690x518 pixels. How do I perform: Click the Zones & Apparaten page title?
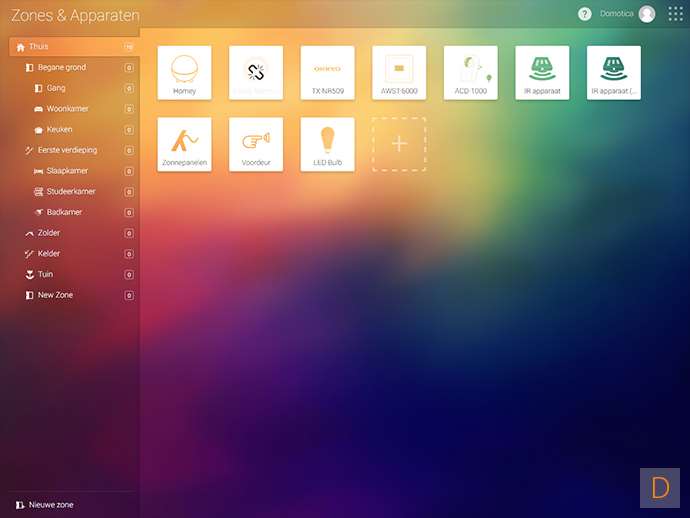[75, 15]
